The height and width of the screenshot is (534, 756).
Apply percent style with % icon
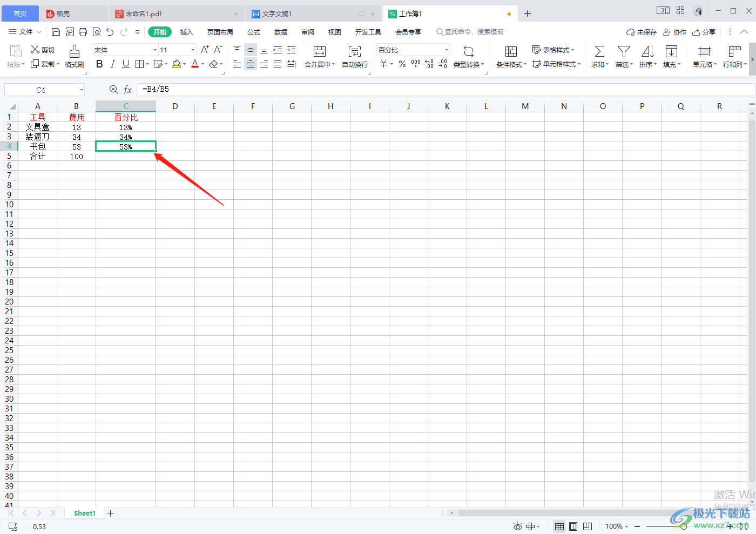(402, 64)
